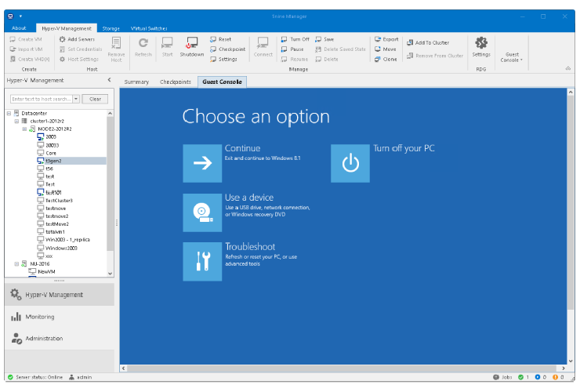Viewport: 580px width, 392px height.
Task: Open the Troubleshoot tools tile
Action: tap(202, 261)
